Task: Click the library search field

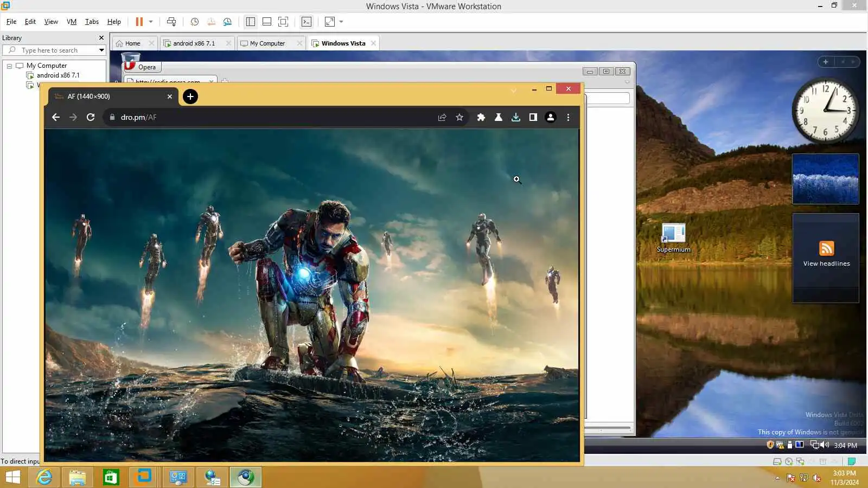Action: click(54, 50)
